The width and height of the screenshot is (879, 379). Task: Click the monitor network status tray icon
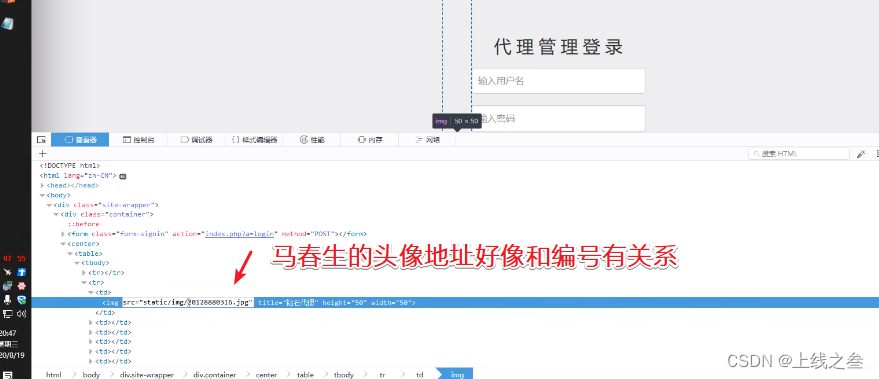(8, 314)
